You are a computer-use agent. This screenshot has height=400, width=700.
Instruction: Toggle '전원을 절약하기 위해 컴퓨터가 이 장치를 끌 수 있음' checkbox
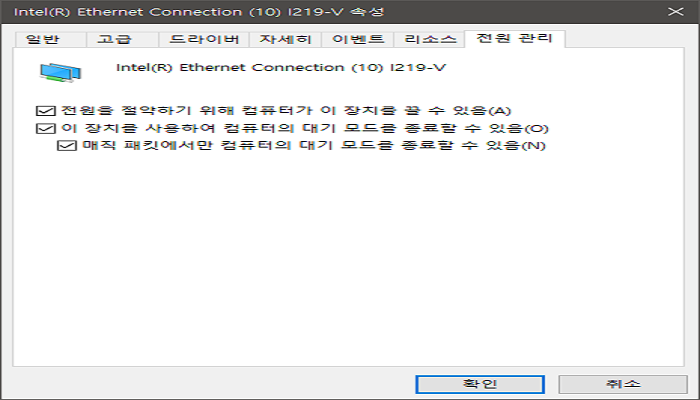point(42,110)
